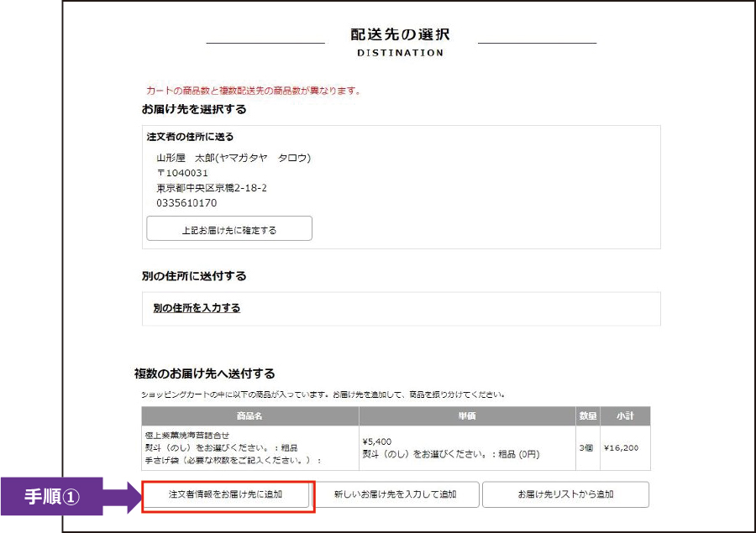Select お届け先リストから追加 button
Screen dimensions: 756x533
pos(565,494)
